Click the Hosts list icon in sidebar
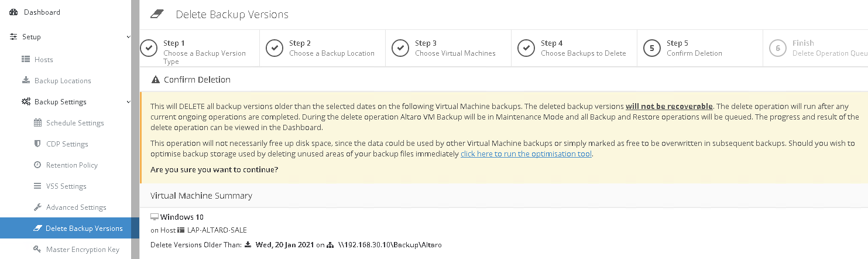This screenshot has width=868, height=259. click(x=26, y=60)
